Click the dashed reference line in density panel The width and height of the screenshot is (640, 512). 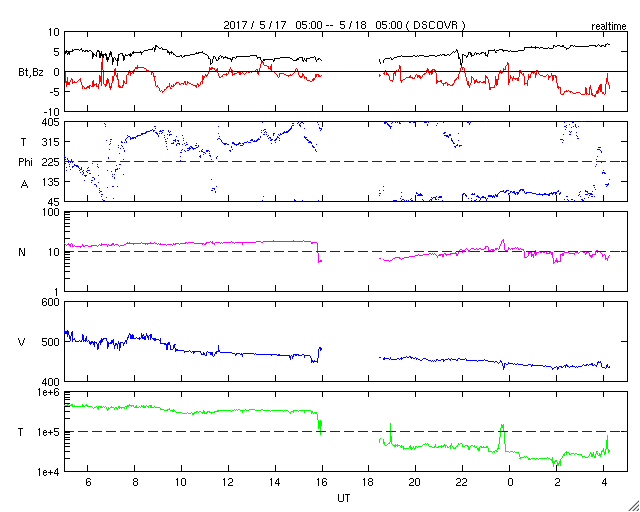point(346,252)
